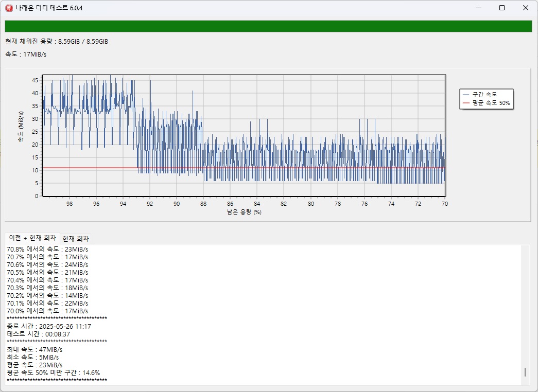Click the 최소 속도 : 5MiB/s log line
The width and height of the screenshot is (538, 392).
[32, 357]
